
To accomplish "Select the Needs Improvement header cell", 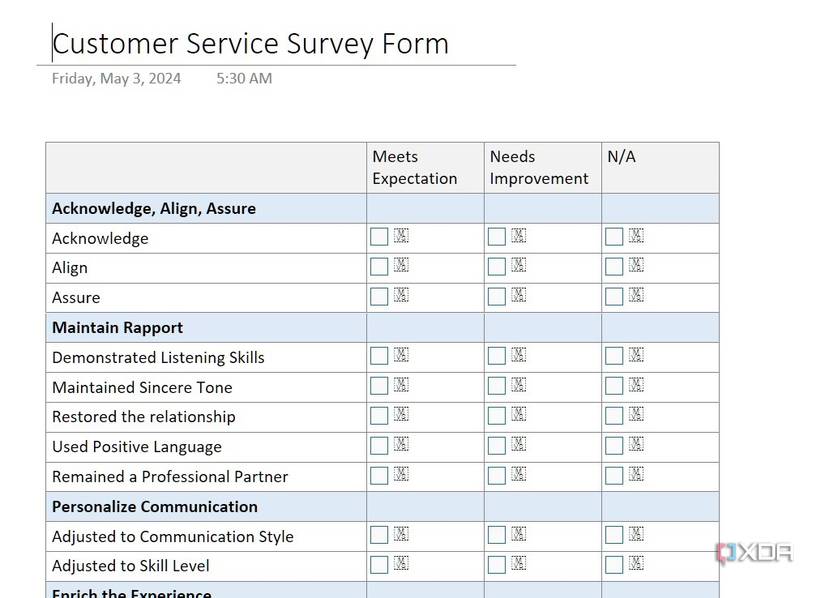I will tap(541, 168).
